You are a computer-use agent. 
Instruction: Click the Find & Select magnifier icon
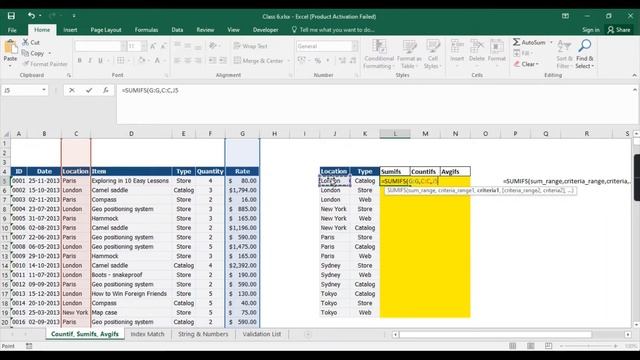[x=585, y=46]
